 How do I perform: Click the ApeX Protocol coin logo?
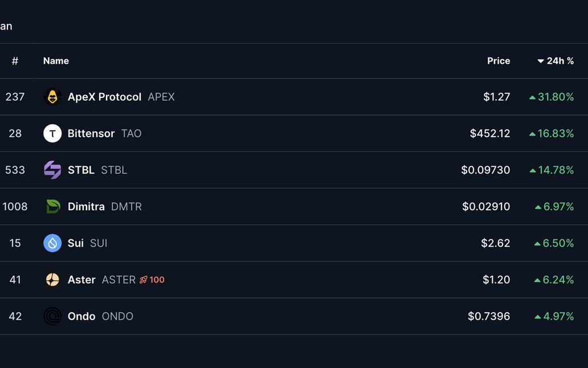[52, 97]
